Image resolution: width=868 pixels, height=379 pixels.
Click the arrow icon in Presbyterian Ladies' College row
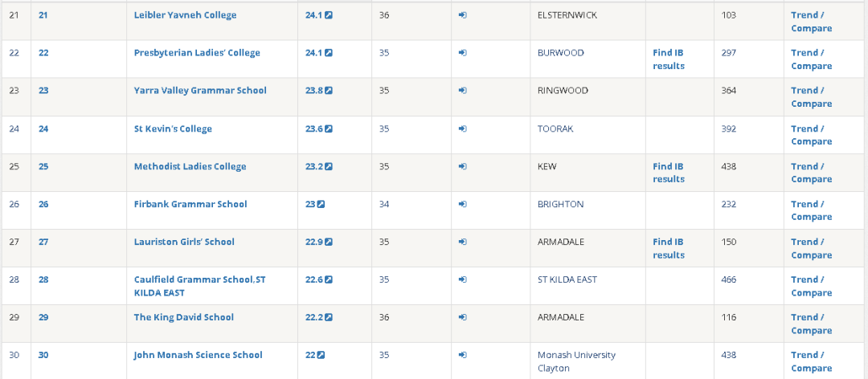(463, 53)
